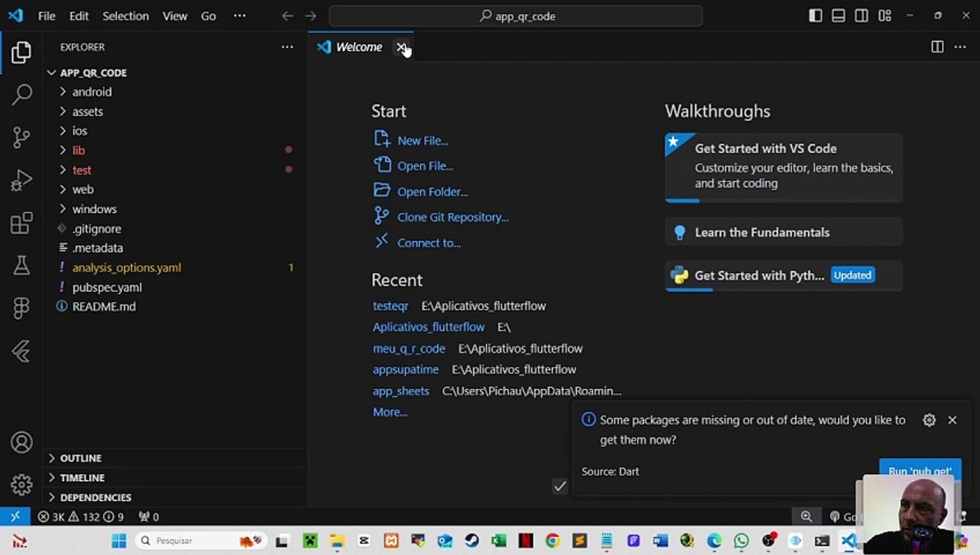This screenshot has width=980, height=555.
Task: Click the remote window status bar indicator
Action: 15,516
